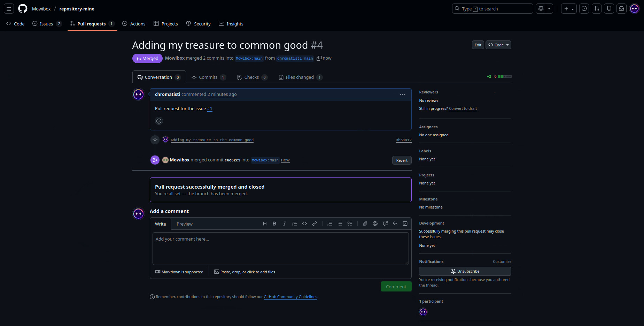Open the Code dropdown button
The image size is (644, 326).
click(x=498, y=45)
